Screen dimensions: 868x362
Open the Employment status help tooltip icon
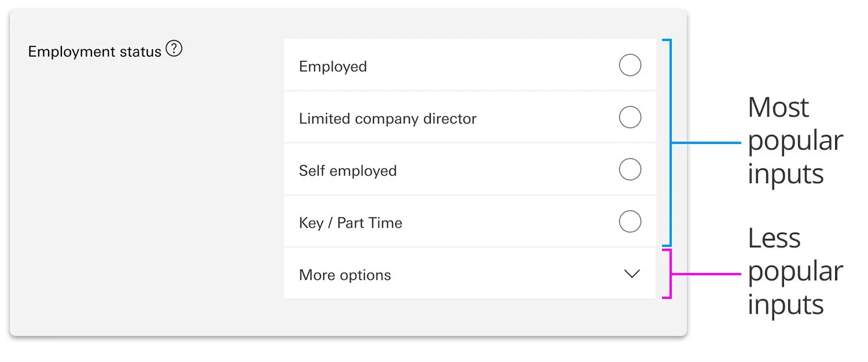point(174,49)
